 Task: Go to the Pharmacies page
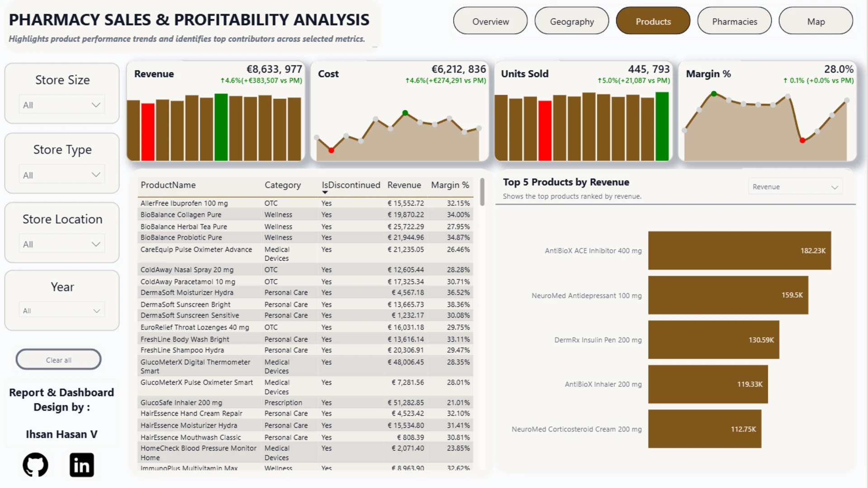point(735,21)
